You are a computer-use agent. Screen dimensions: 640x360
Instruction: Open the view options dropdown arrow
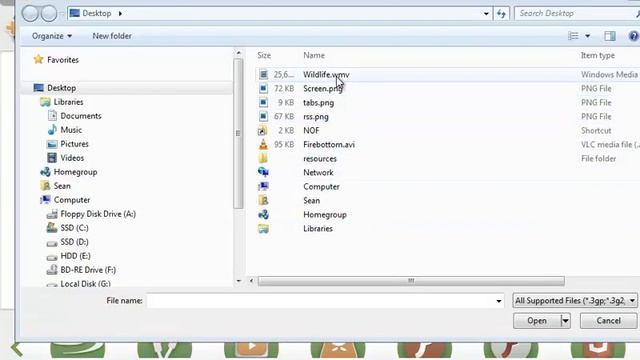pyautogui.click(x=587, y=36)
